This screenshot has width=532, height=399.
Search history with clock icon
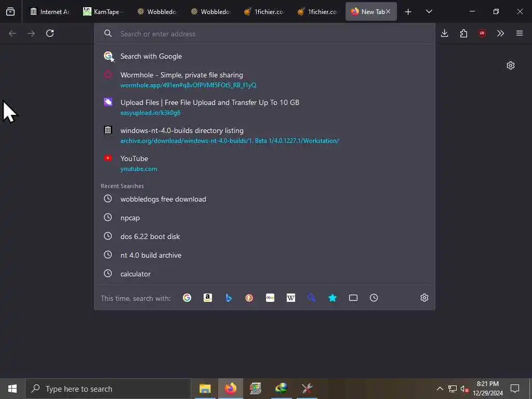374,298
